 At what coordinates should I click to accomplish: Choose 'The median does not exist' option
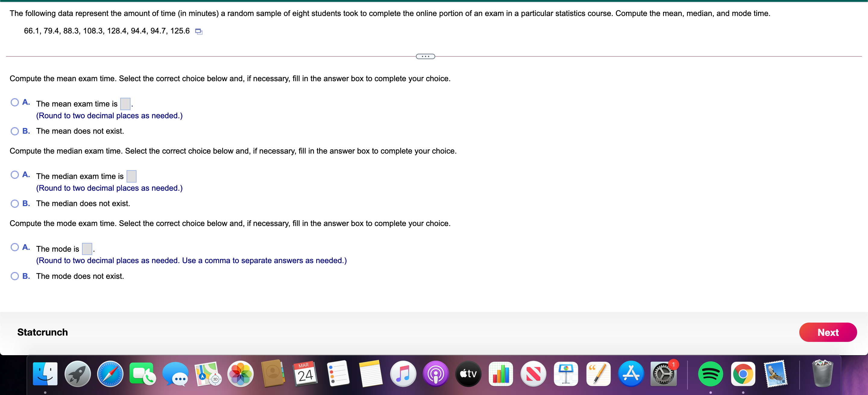point(14,203)
